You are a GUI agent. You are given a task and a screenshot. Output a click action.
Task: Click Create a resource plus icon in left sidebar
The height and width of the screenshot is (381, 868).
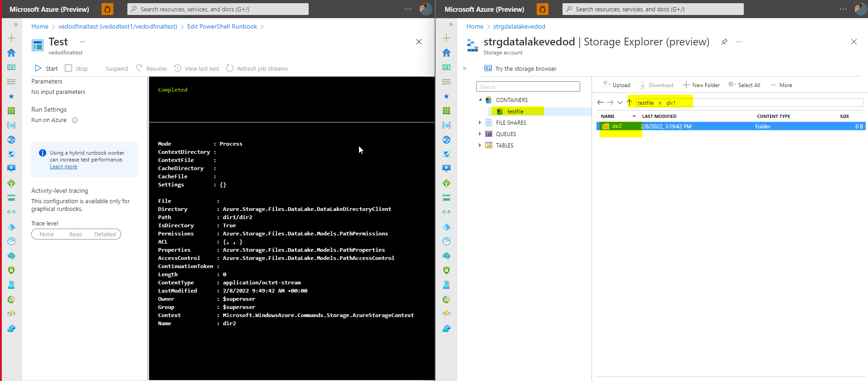pyautogui.click(x=11, y=38)
